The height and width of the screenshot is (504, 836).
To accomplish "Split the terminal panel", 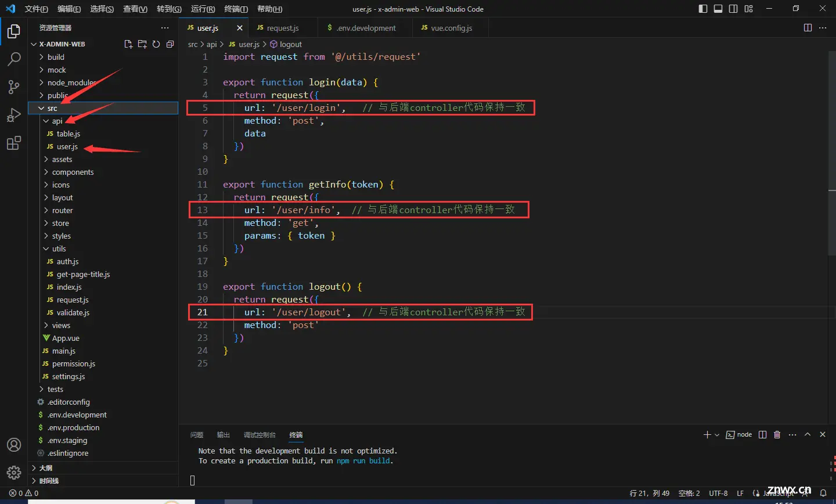I will (x=763, y=434).
